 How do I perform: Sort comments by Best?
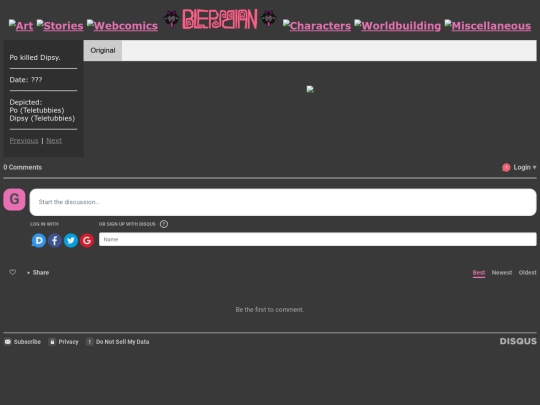(479, 273)
